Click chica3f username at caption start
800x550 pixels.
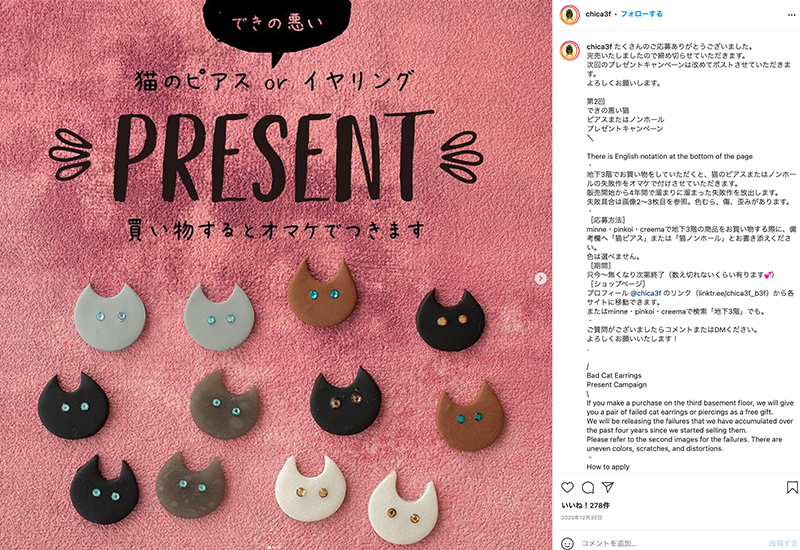coord(599,46)
